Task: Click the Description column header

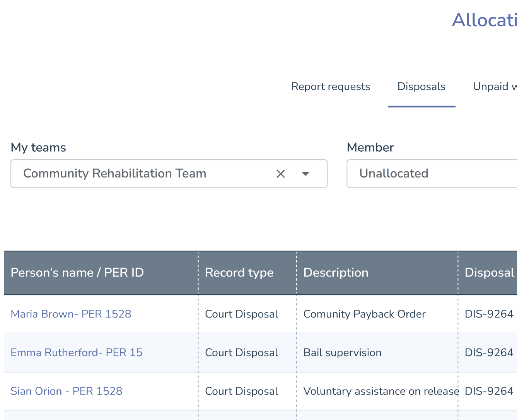Action: pos(336,273)
